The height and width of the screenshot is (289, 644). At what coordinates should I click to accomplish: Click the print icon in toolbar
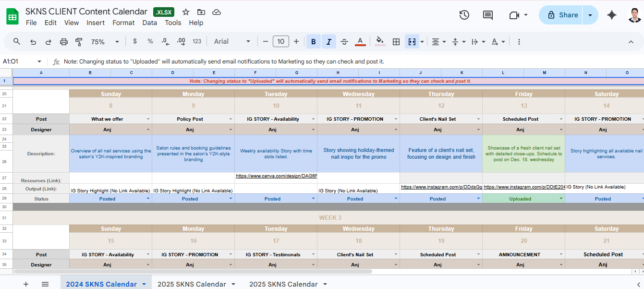pos(64,42)
